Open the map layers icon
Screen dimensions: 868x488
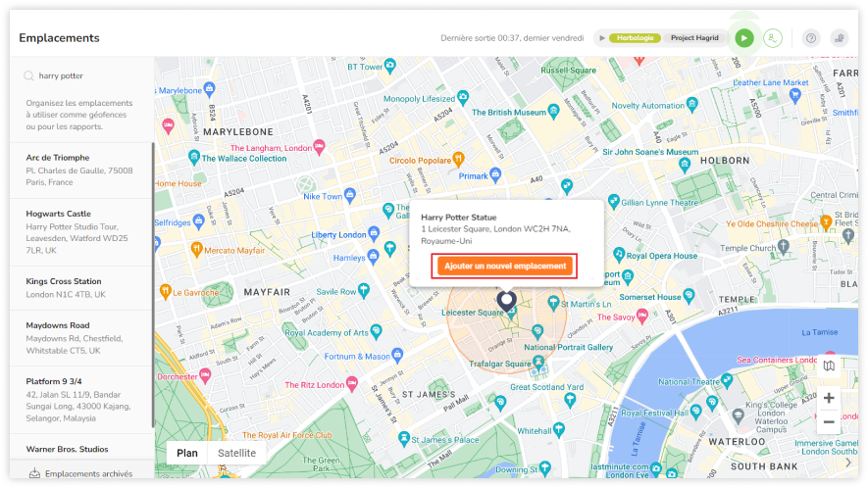(829, 366)
